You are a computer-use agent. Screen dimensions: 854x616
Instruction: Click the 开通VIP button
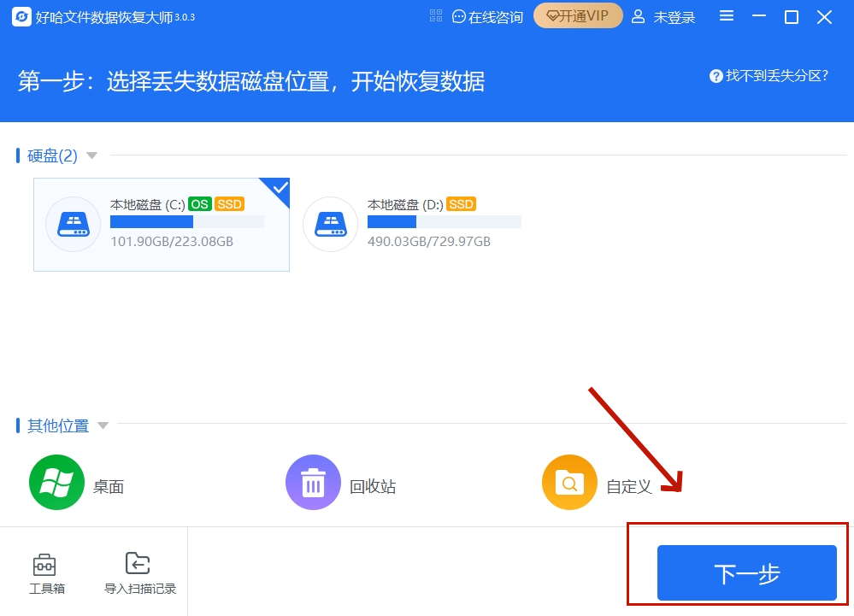click(x=578, y=15)
